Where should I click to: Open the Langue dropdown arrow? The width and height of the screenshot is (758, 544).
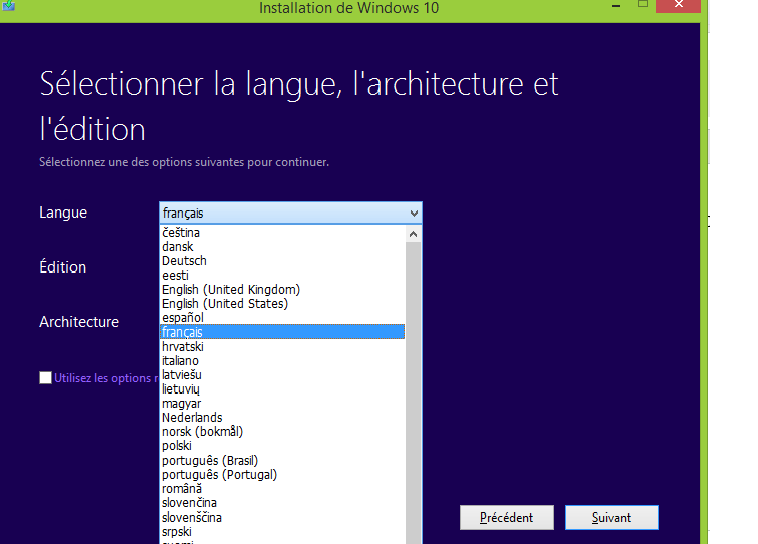point(414,213)
